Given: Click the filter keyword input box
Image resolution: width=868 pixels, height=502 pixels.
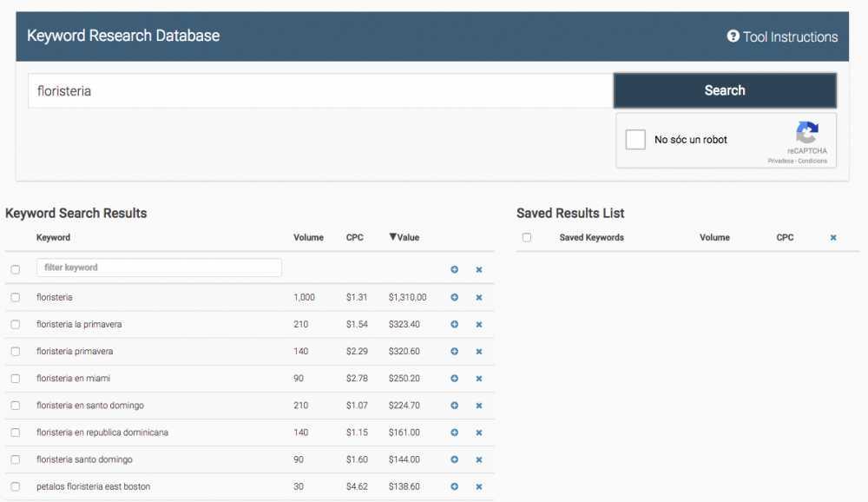Looking at the screenshot, I should point(159,267).
